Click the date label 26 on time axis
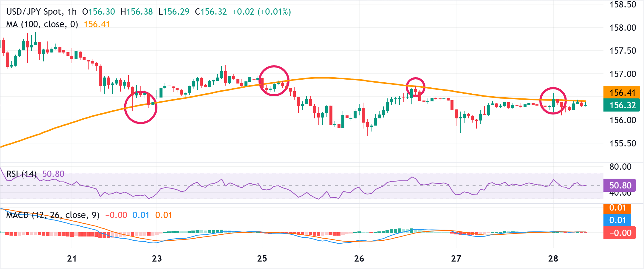 tap(359, 258)
